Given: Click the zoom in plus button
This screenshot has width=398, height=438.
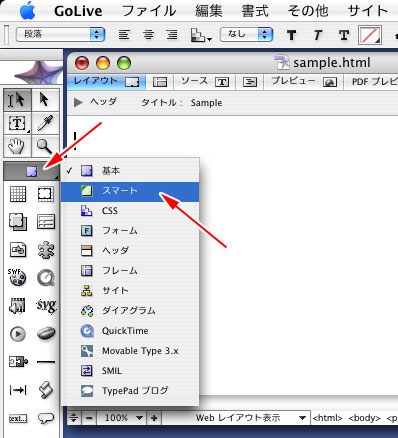Looking at the screenshot, I should [154, 418].
